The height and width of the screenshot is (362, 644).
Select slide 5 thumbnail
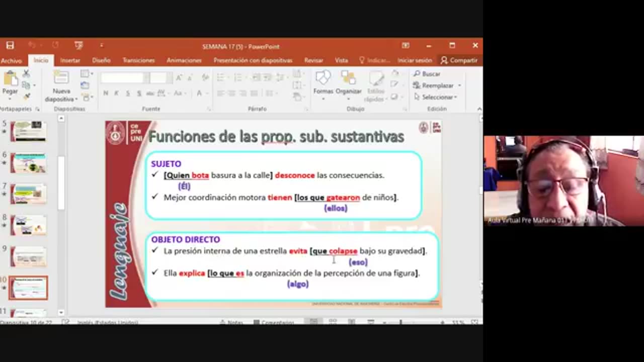28,132
